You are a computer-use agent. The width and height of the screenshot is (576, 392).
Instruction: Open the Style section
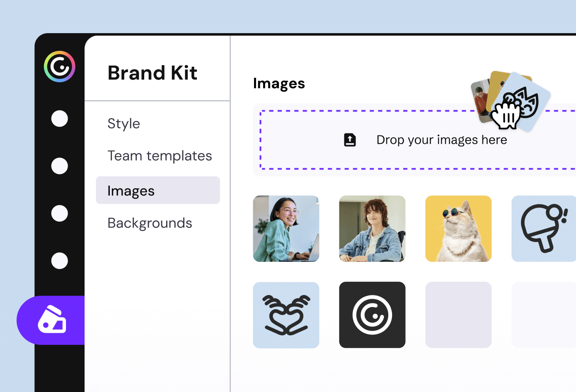123,123
